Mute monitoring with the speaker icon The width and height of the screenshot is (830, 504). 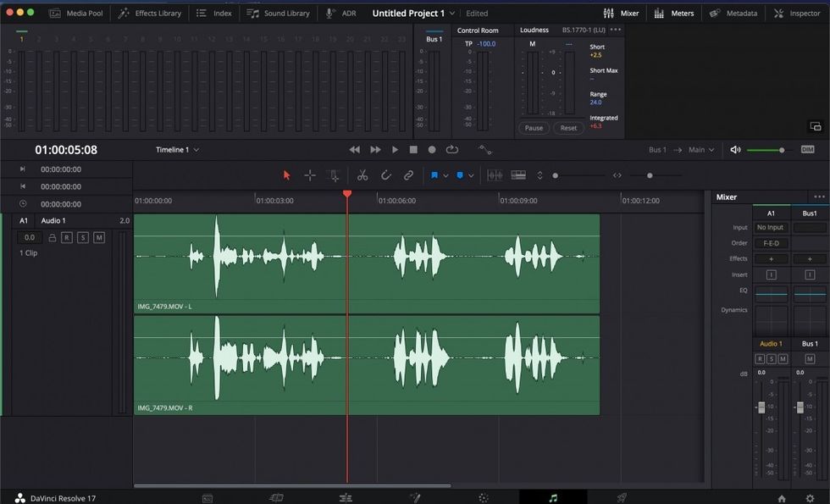point(735,150)
